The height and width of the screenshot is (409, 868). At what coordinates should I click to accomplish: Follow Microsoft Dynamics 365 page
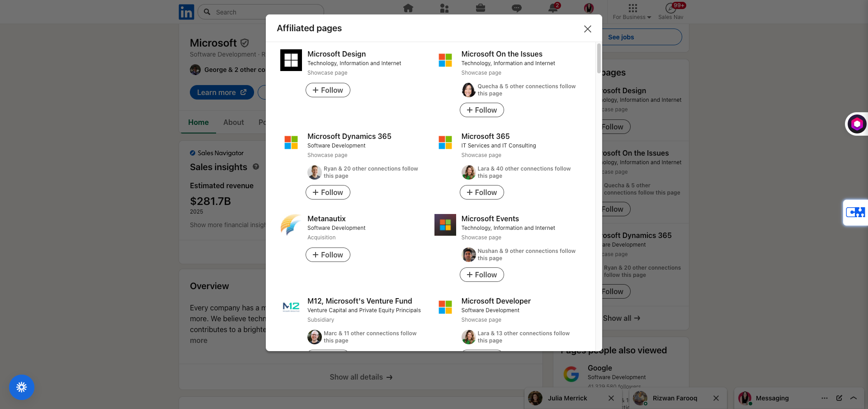coord(328,192)
